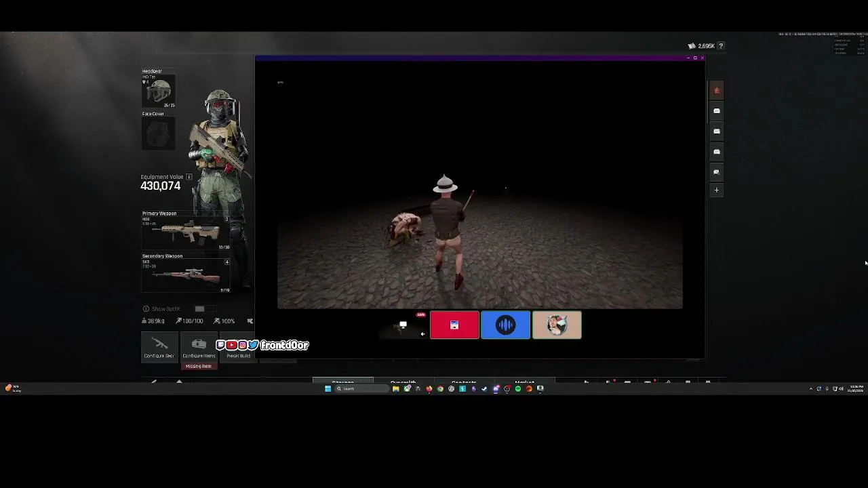Viewport: 868px width, 488px height.
Task: Select the blue voice waveform participant tile
Action: click(x=505, y=325)
